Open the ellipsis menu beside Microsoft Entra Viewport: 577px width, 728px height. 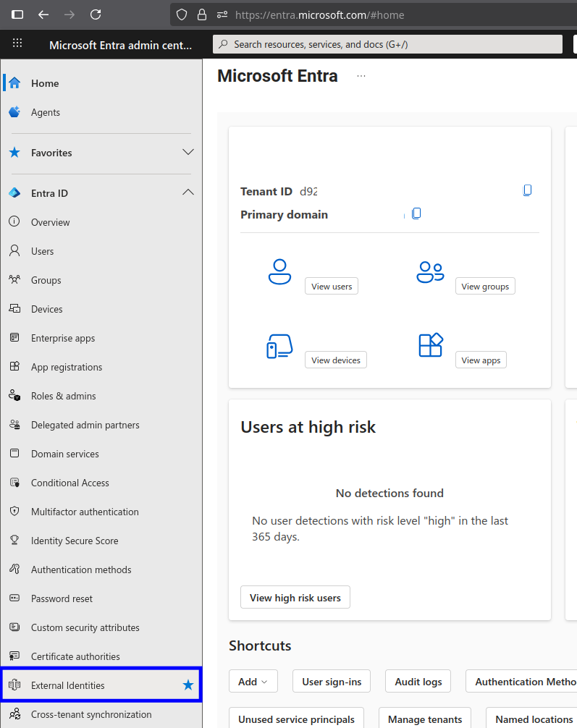[x=361, y=76]
